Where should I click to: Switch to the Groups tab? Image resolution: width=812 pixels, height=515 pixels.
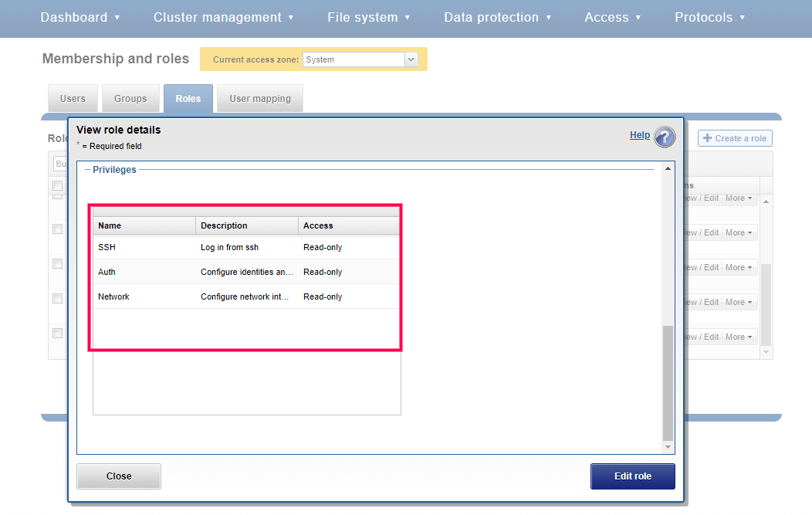pyautogui.click(x=130, y=98)
